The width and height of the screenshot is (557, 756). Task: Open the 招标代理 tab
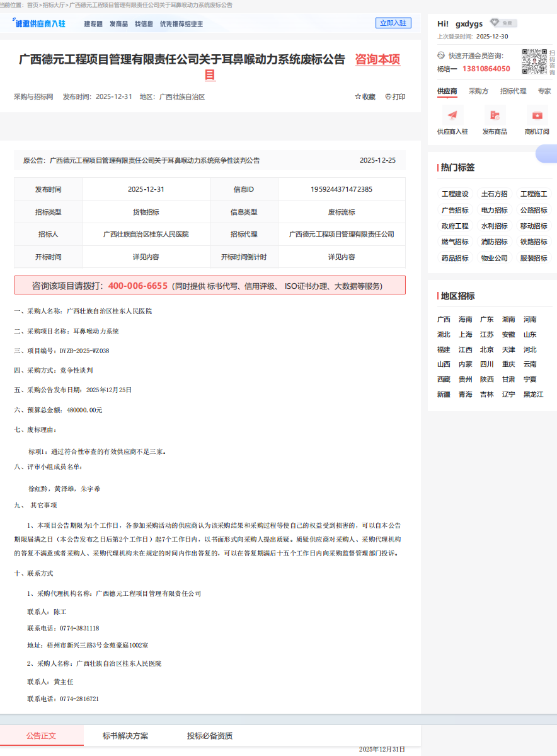click(x=514, y=91)
